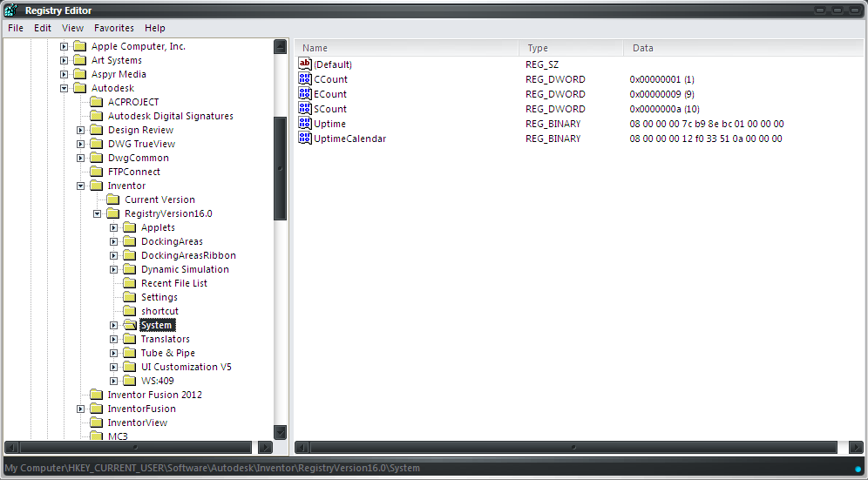868x480 pixels.
Task: Expand the Applets key
Action: click(x=114, y=227)
